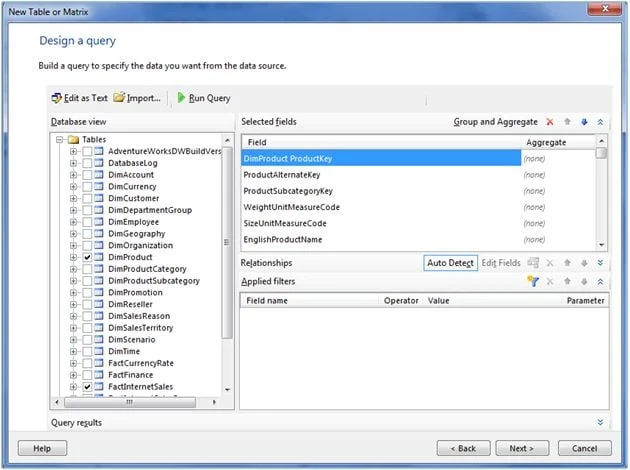Expand the Relationships section
The image size is (630, 470).
click(600, 263)
